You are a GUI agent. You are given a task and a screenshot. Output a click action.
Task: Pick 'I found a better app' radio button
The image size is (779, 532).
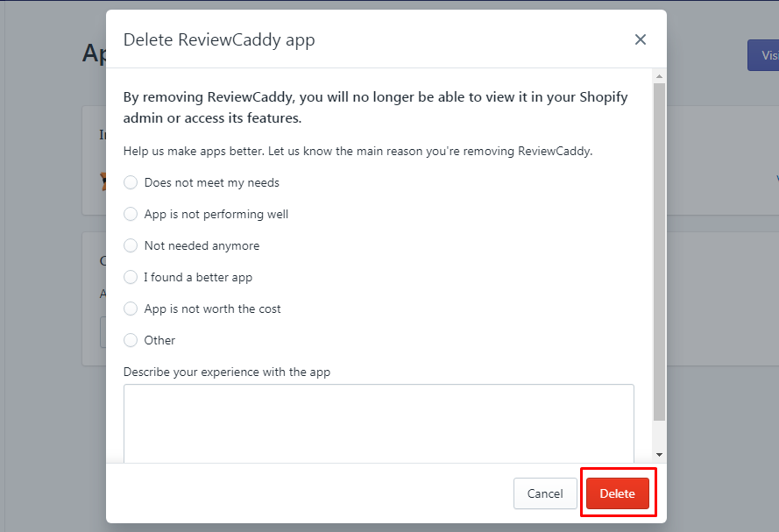131,277
